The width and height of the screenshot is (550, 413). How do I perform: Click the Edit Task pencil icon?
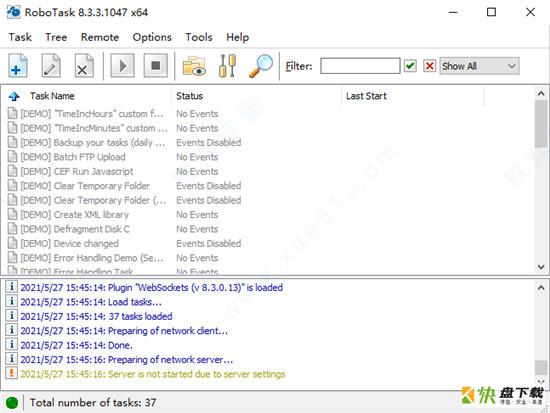coord(51,66)
